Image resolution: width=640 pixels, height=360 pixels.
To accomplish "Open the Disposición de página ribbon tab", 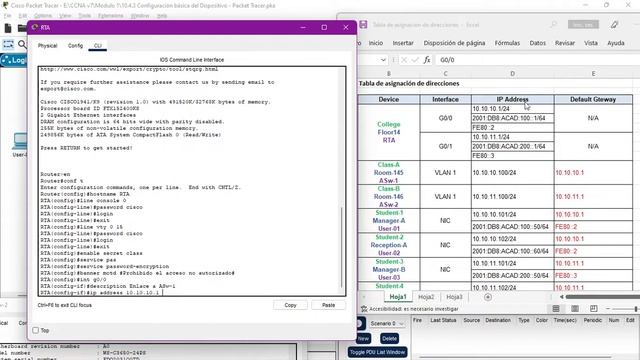I will 454,43.
